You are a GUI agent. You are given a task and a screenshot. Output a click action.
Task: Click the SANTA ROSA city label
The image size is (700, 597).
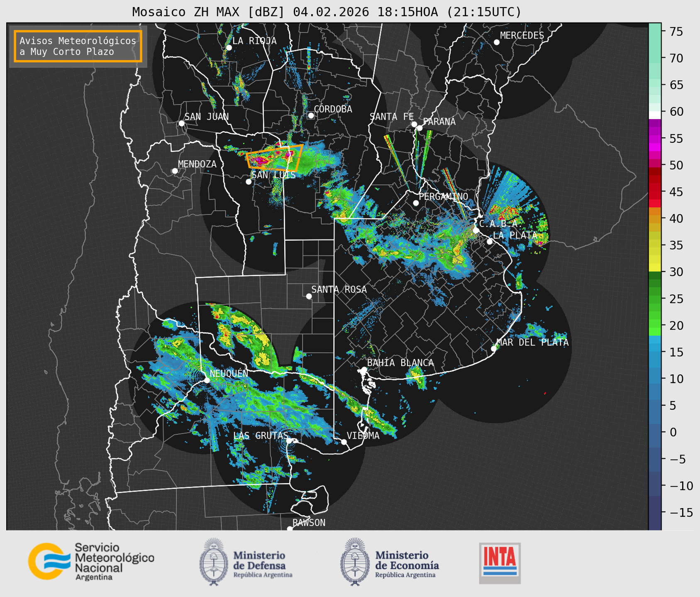(339, 289)
